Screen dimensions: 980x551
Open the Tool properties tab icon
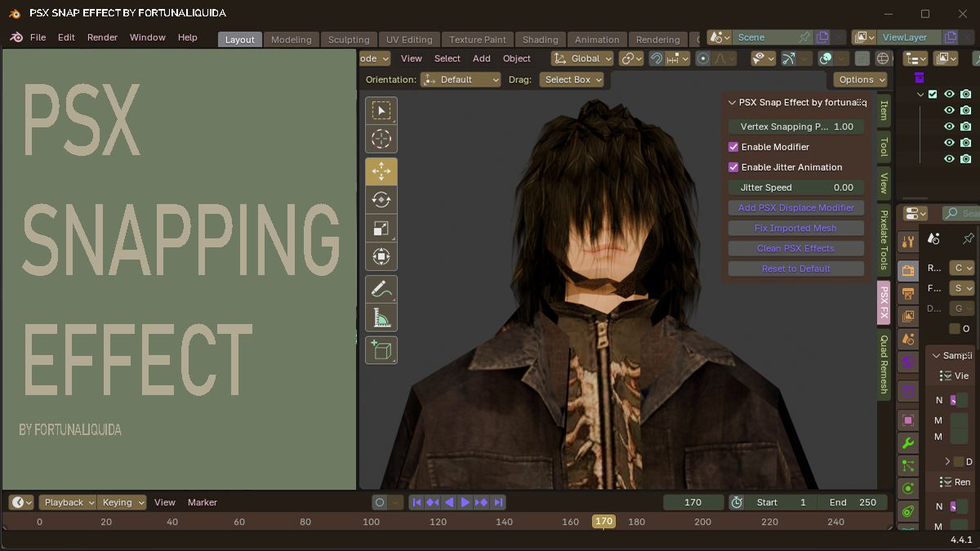(x=907, y=243)
